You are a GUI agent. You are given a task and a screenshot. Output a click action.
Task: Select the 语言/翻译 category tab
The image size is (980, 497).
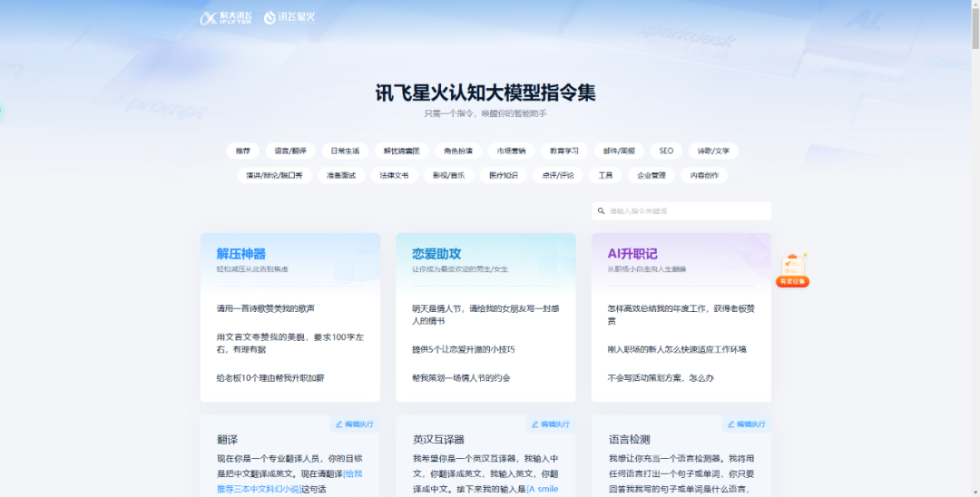coord(290,151)
